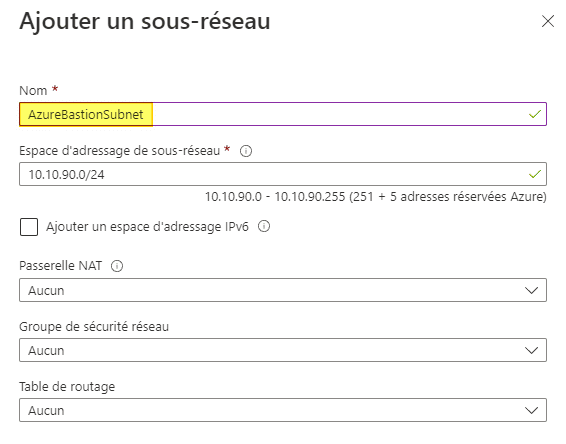Open the Table de routage dropdown
Screen dimensions: 566x444
pos(283,410)
